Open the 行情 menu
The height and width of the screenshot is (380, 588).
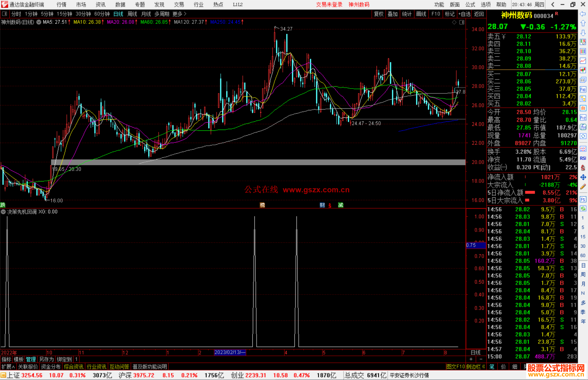coord(62,5)
